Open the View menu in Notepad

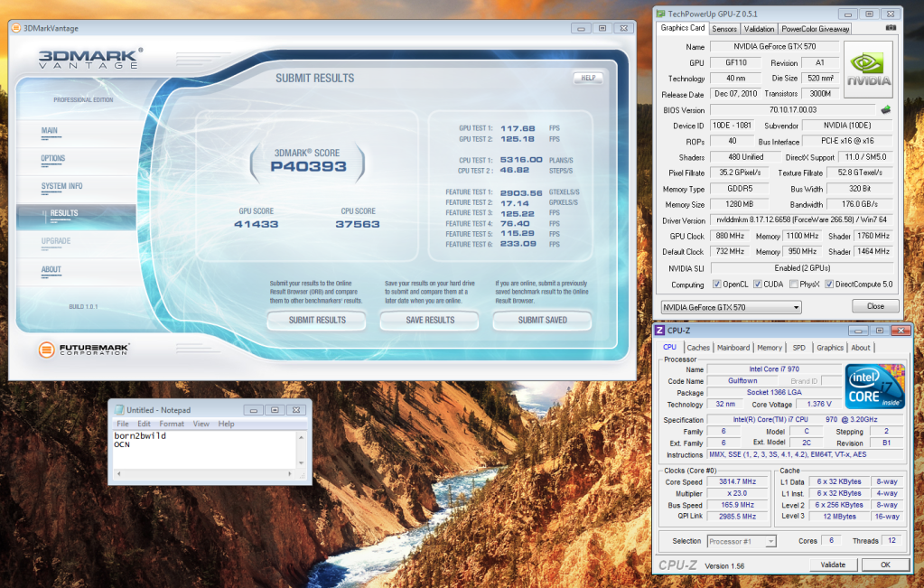coord(201,424)
